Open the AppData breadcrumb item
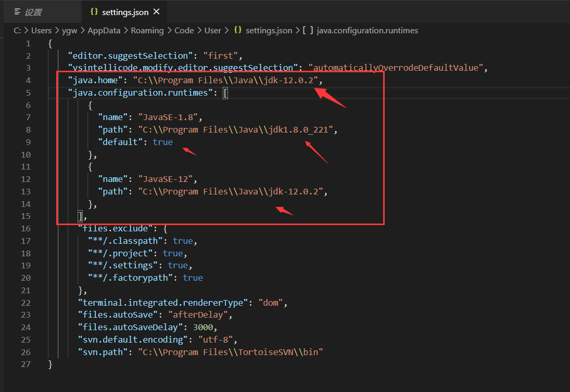The image size is (570, 392). (104, 30)
